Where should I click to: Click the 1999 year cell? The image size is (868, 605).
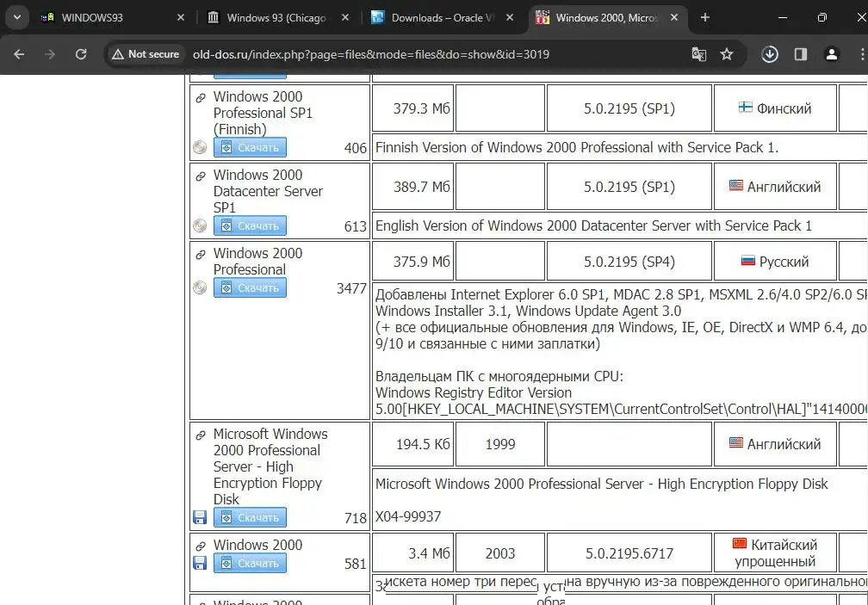click(499, 444)
